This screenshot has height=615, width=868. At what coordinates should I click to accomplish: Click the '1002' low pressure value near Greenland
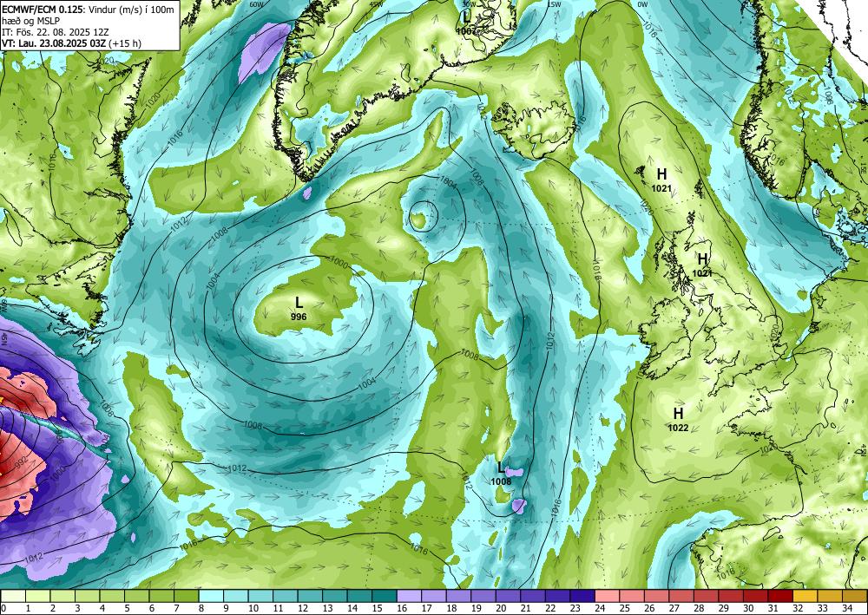pyautogui.click(x=466, y=31)
